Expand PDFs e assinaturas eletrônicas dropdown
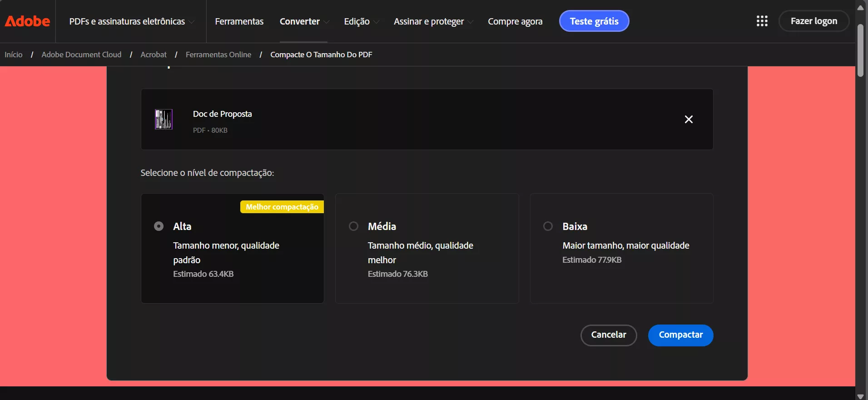868x400 pixels. (132, 21)
